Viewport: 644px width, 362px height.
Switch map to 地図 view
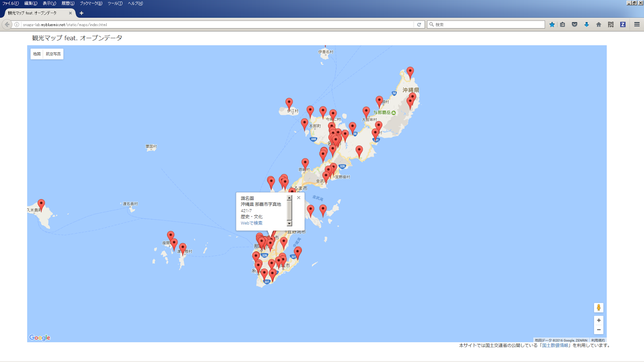[37, 54]
